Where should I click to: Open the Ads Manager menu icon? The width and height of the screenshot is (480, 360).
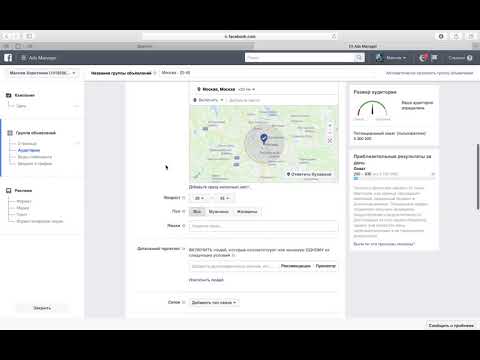[24, 58]
